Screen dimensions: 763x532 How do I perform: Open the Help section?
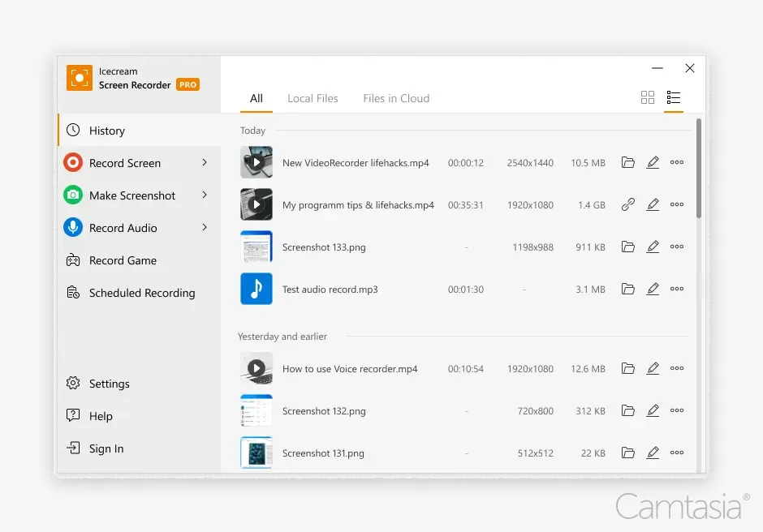139,416
